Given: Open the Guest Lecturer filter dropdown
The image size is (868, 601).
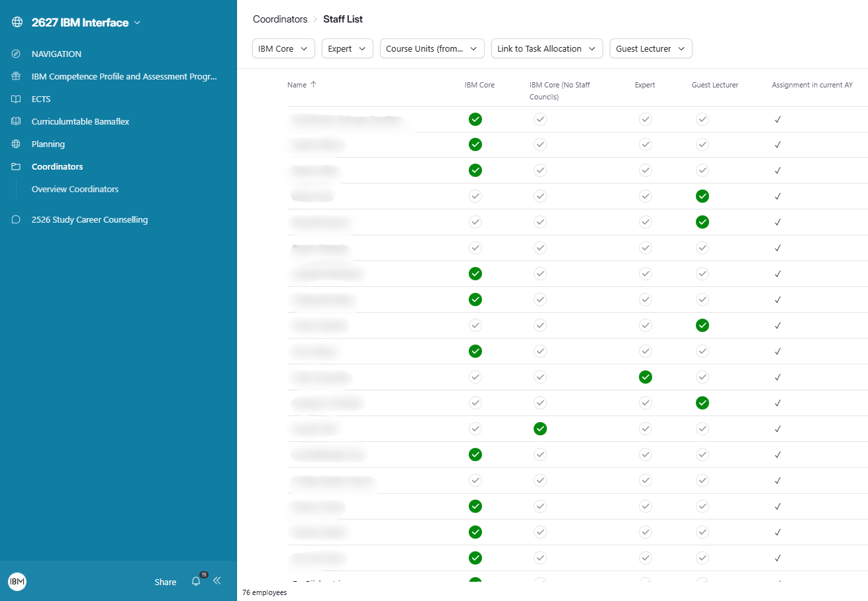Looking at the screenshot, I should [x=651, y=48].
